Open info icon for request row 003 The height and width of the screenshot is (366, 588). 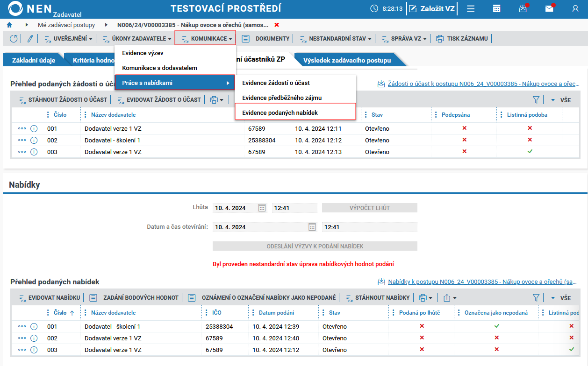[34, 152]
